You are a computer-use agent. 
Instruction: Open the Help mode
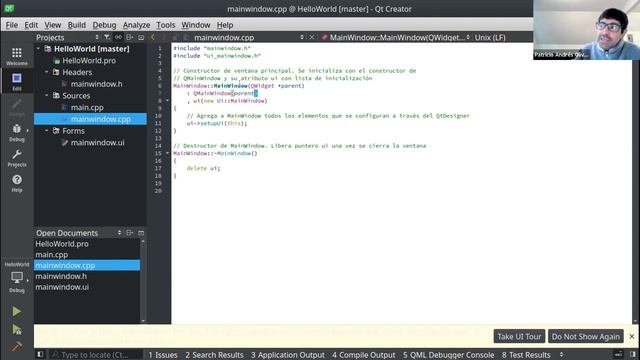[17, 183]
